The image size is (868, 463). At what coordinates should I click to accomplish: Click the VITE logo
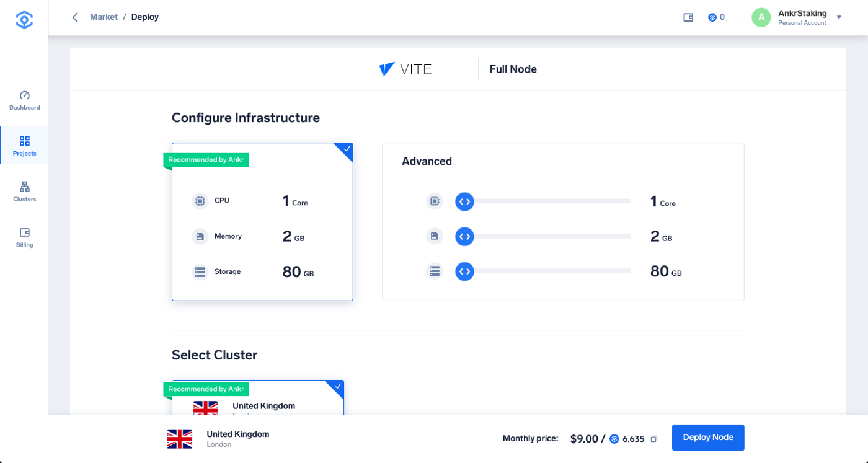tap(405, 69)
